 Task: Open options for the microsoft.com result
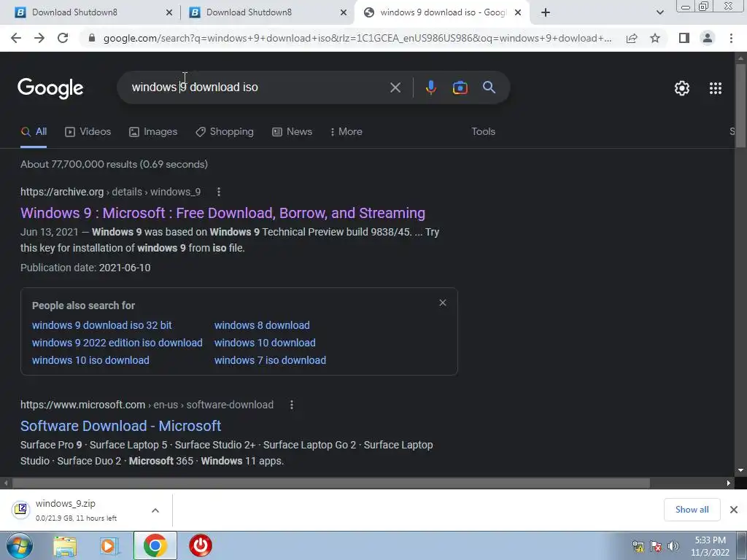click(x=292, y=405)
